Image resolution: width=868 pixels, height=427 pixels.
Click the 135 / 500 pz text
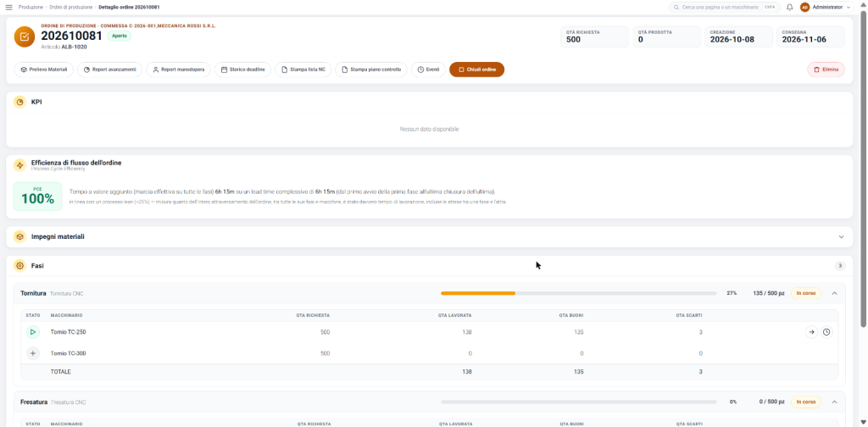[768, 293]
